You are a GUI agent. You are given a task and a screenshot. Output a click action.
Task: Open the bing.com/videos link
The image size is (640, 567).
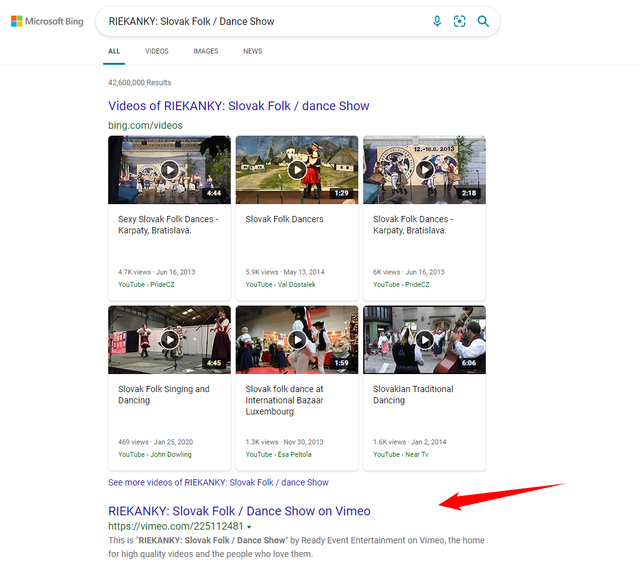pos(145,125)
